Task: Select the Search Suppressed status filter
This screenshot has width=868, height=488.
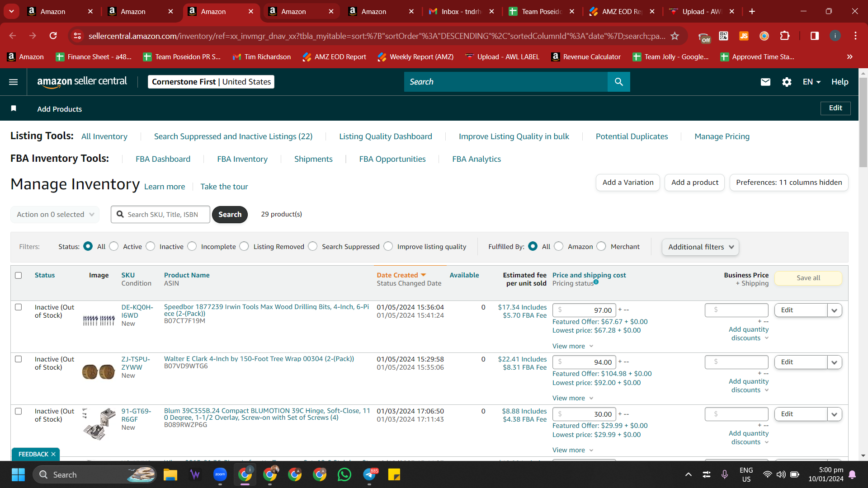Action: click(x=313, y=246)
